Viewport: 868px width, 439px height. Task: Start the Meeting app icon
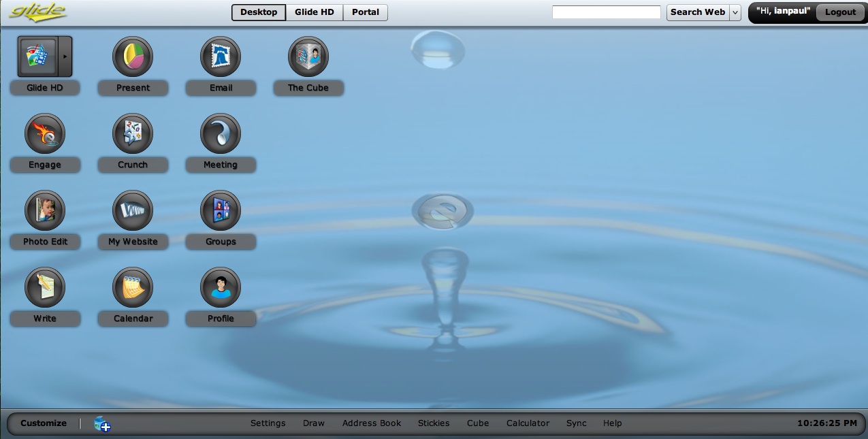221,133
